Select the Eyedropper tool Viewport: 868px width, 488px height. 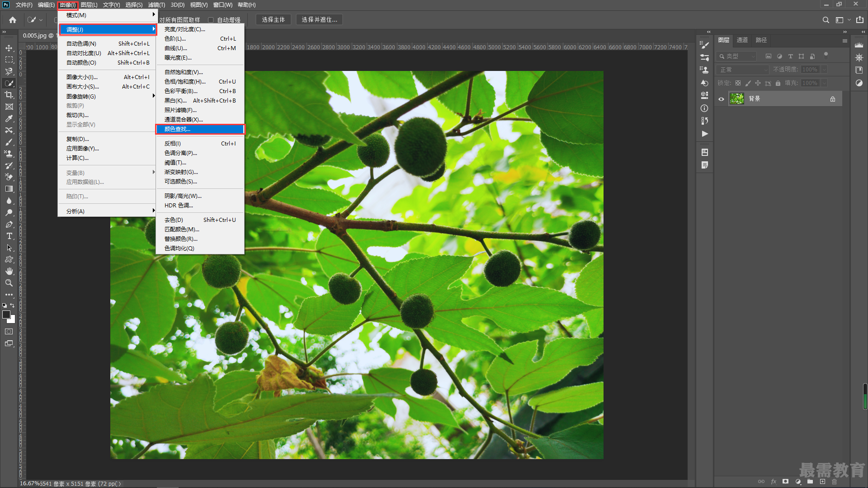9,118
